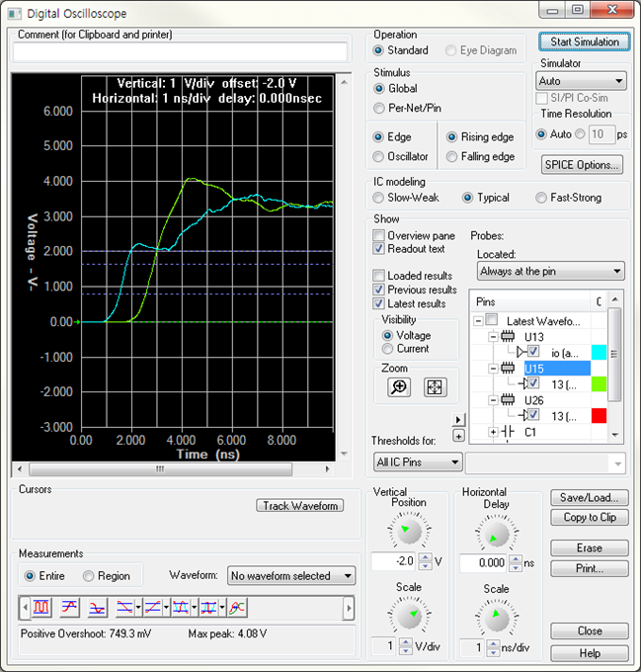Click the U13 io driver buffer icon

521,352
